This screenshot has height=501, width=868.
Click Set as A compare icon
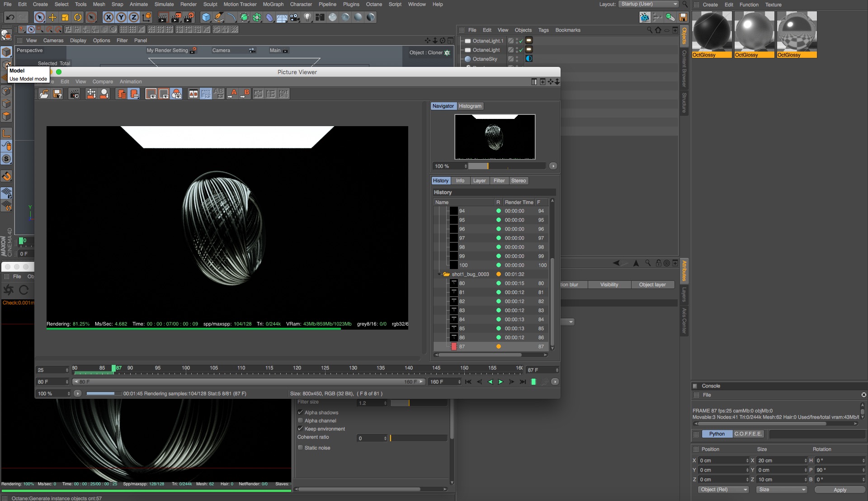click(232, 94)
